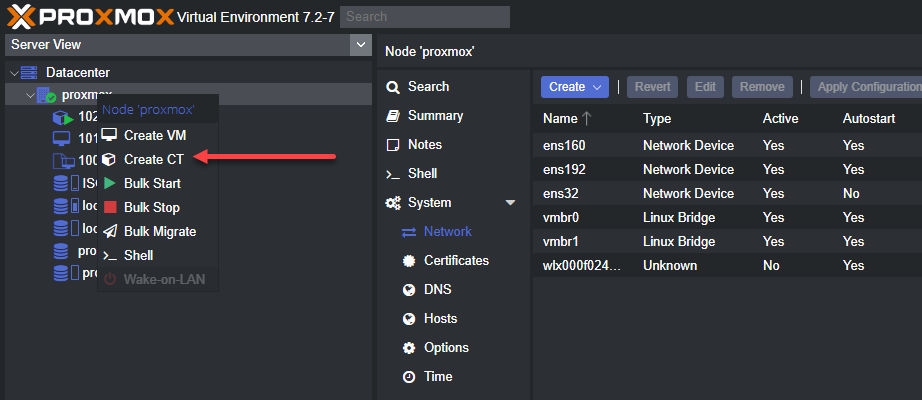Image resolution: width=922 pixels, height=400 pixels.
Task: Click the Wake-on-LAN power icon
Action: [110, 279]
